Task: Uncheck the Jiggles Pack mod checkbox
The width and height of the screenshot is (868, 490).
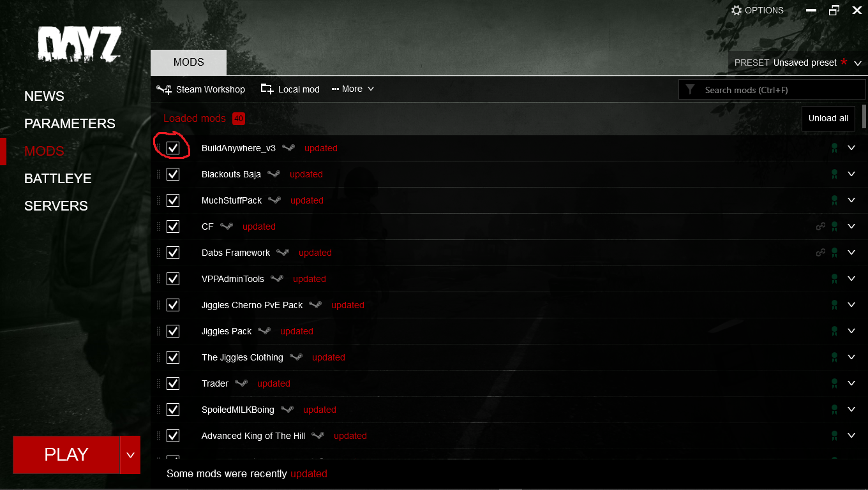Action: coord(173,331)
